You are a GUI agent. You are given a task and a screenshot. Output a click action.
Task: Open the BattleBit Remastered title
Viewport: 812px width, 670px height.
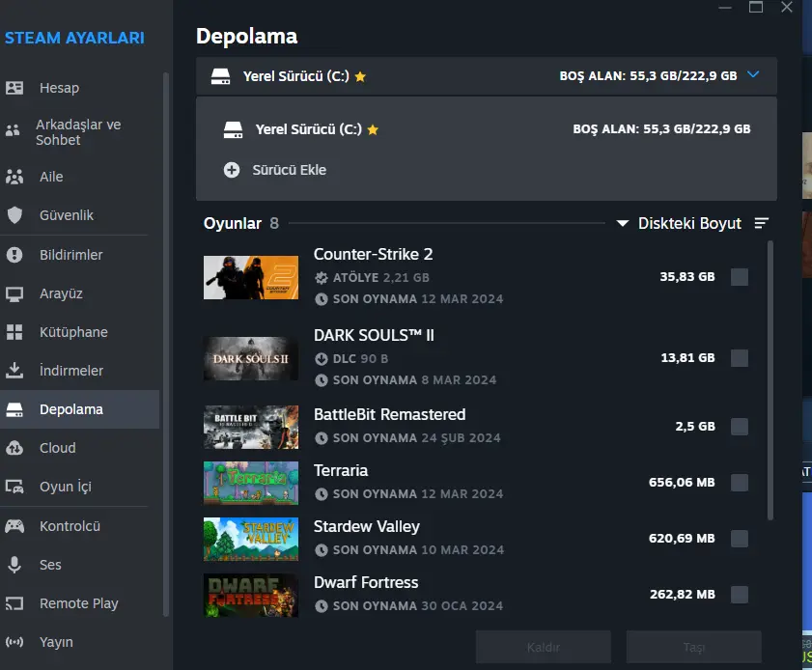(x=389, y=414)
